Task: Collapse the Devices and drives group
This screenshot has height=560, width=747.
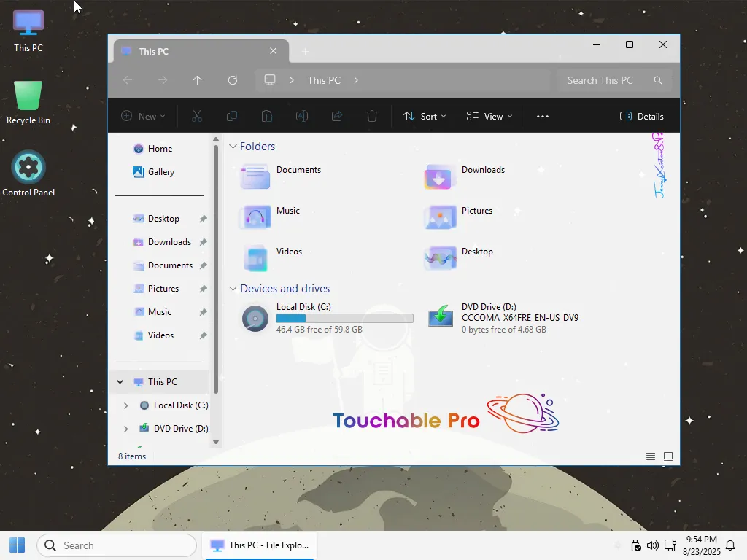Action: tap(233, 289)
